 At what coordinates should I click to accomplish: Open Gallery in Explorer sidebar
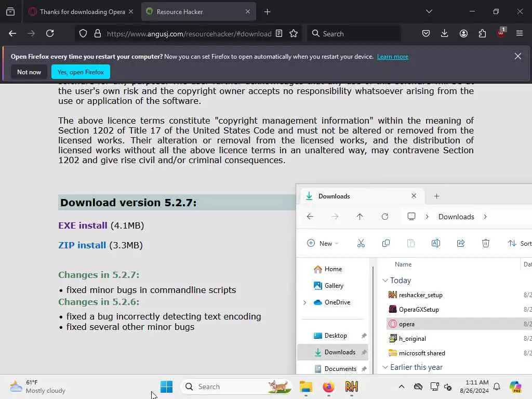click(x=333, y=286)
